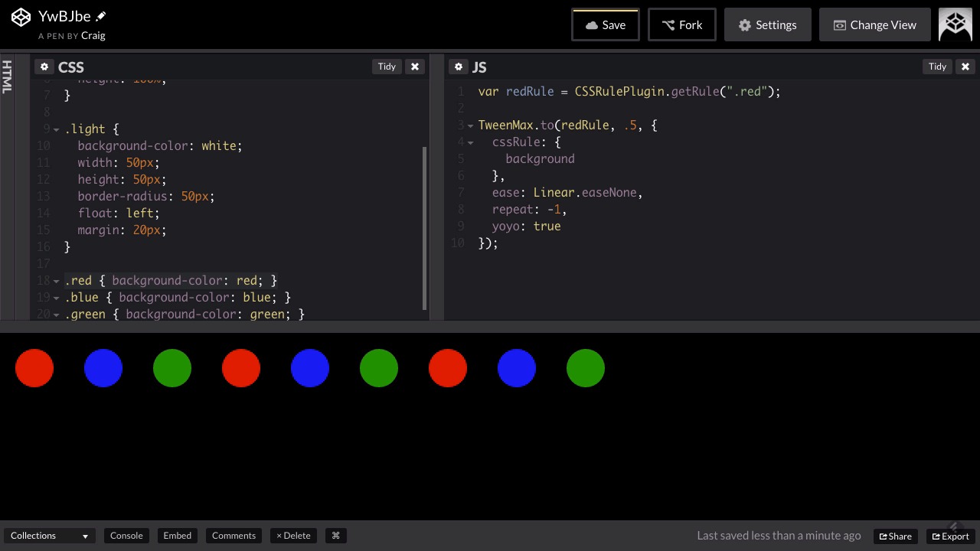Click the CSS panel title
980x551 pixels.
tap(71, 67)
